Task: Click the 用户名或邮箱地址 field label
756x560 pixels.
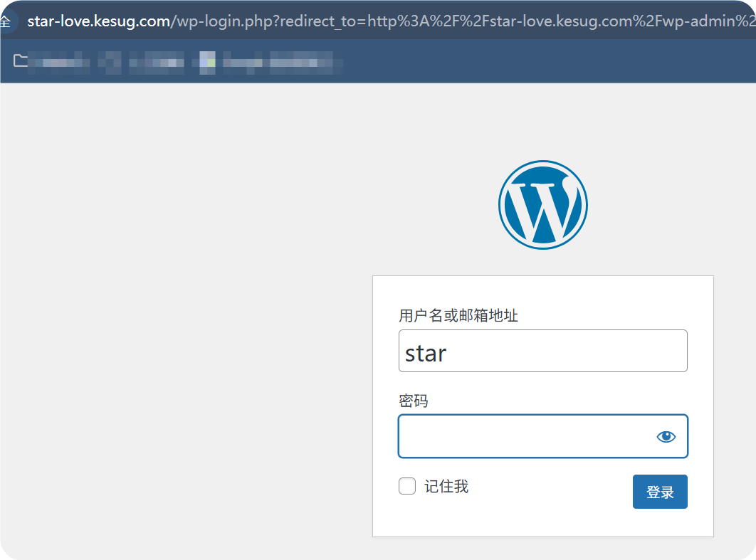Action: (458, 315)
